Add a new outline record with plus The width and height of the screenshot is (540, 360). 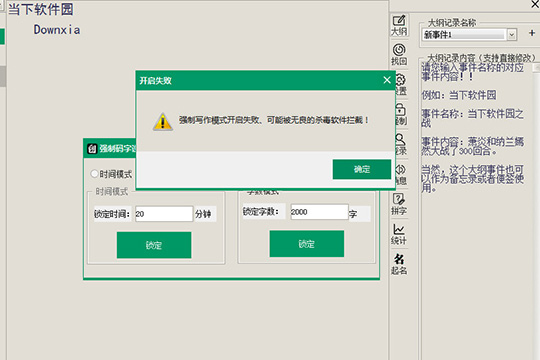pyautogui.click(x=532, y=33)
